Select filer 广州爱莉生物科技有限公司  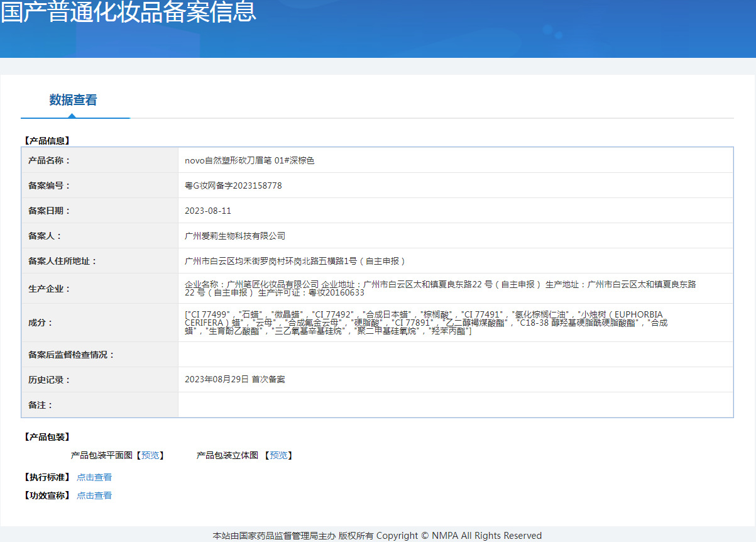tap(235, 236)
